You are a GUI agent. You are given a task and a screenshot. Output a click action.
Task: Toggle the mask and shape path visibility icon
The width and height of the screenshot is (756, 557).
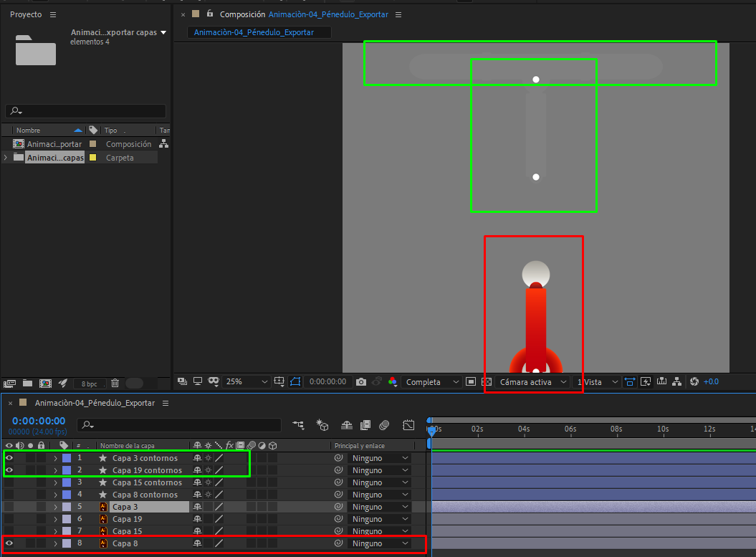click(295, 381)
